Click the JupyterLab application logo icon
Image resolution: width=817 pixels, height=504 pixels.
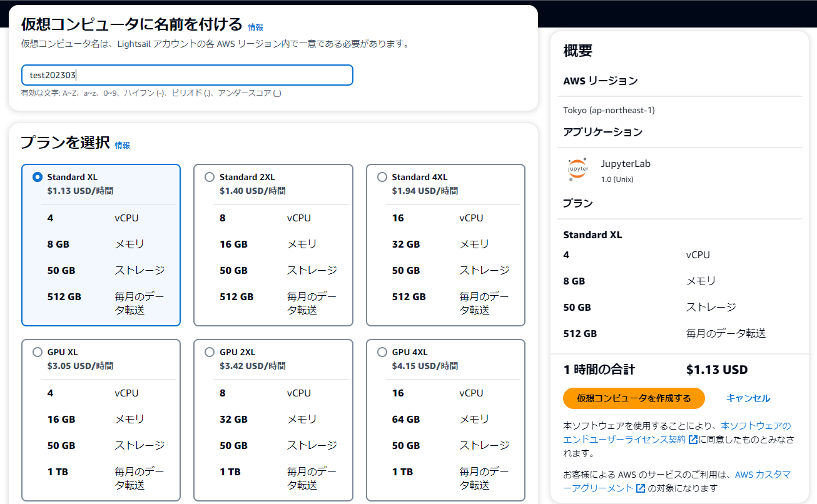pyautogui.click(x=578, y=169)
